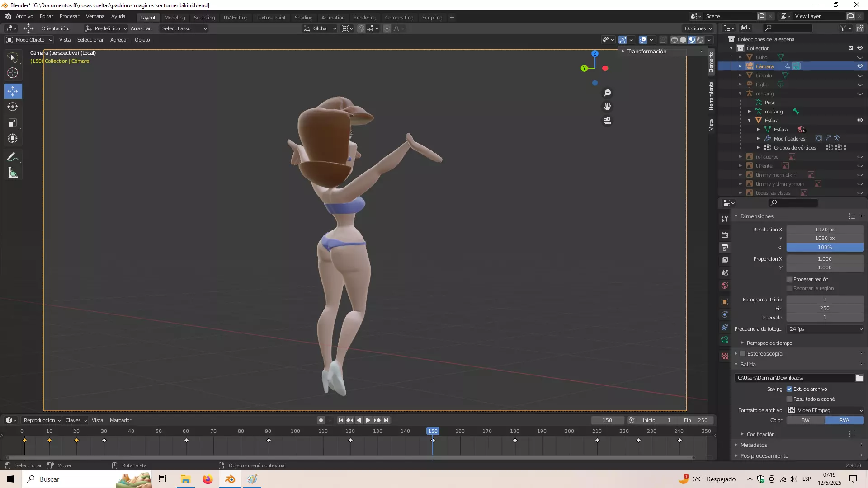Toggle Ext. de archivo checkbox
The image size is (868, 488).
789,389
